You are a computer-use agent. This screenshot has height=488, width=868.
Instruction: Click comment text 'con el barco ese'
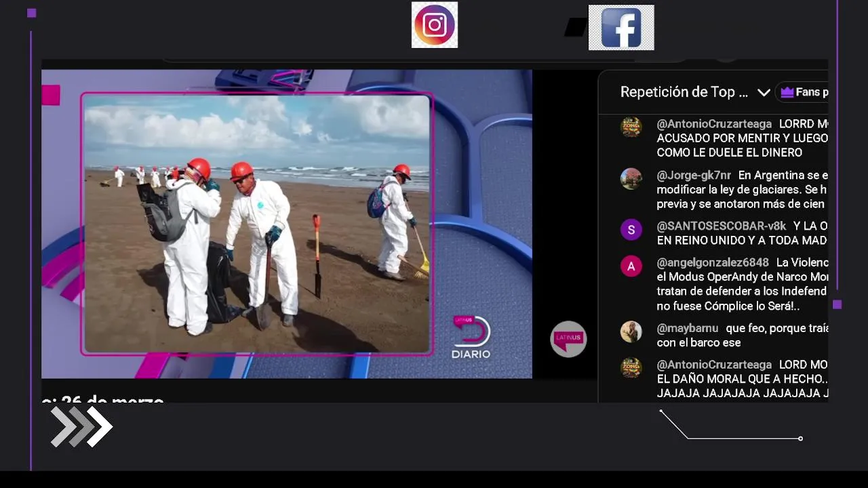click(698, 343)
